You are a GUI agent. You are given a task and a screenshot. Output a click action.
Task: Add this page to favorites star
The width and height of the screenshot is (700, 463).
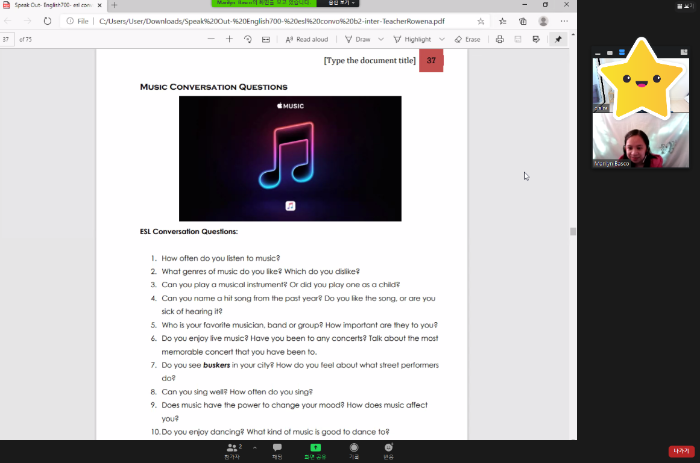click(x=481, y=21)
